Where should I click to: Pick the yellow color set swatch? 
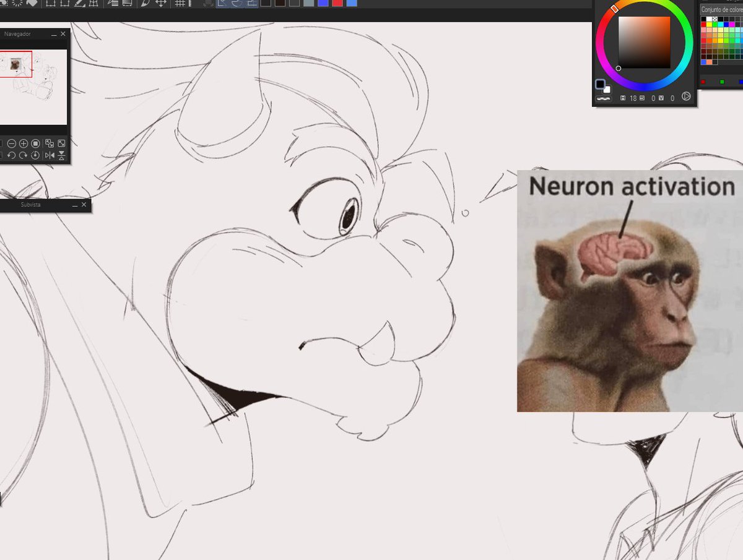[709, 25]
